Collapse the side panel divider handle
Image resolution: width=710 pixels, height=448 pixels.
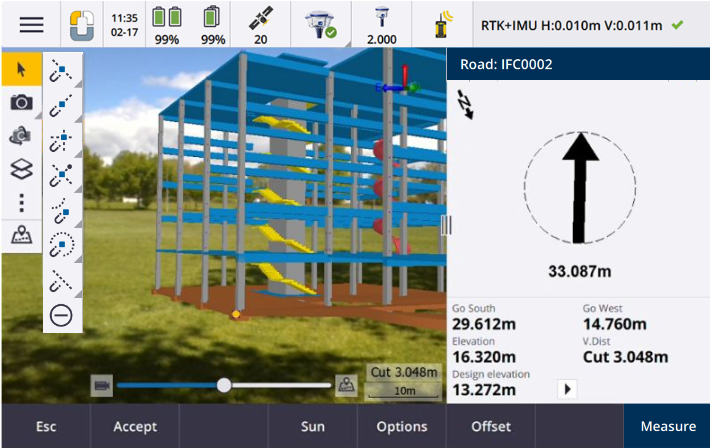(x=446, y=225)
